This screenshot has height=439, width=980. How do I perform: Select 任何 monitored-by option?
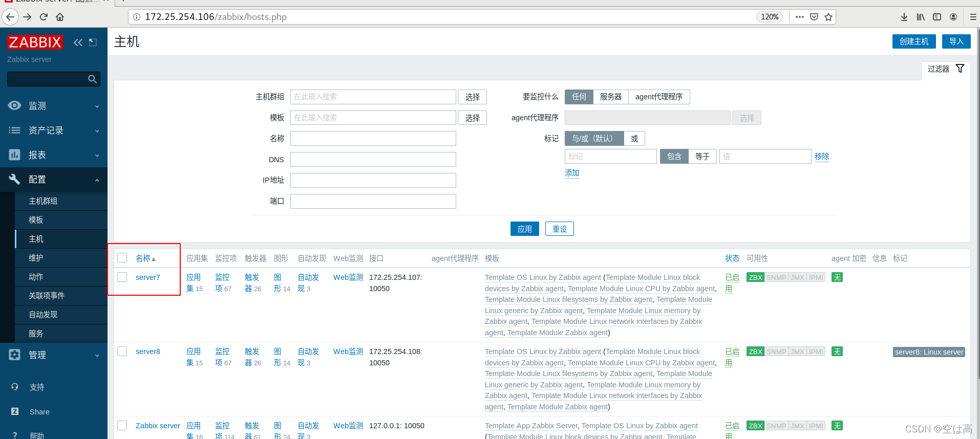pos(579,97)
